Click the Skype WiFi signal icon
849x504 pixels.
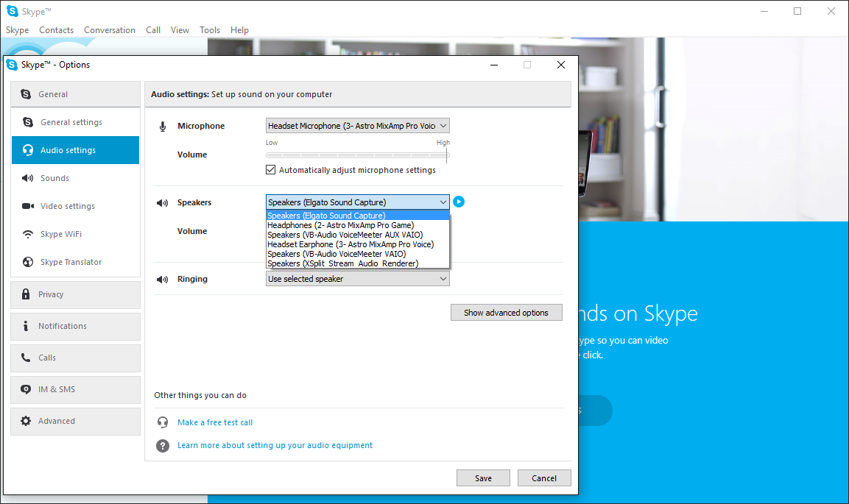coord(28,234)
